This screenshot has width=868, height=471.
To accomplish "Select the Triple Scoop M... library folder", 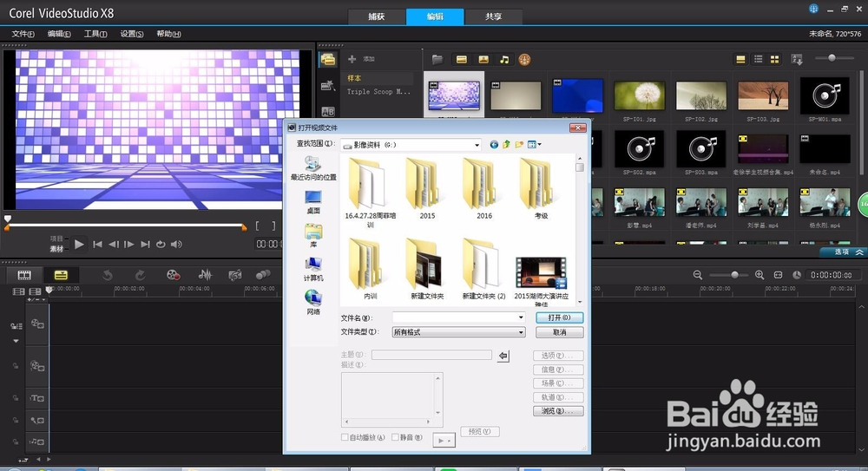I will click(x=378, y=92).
